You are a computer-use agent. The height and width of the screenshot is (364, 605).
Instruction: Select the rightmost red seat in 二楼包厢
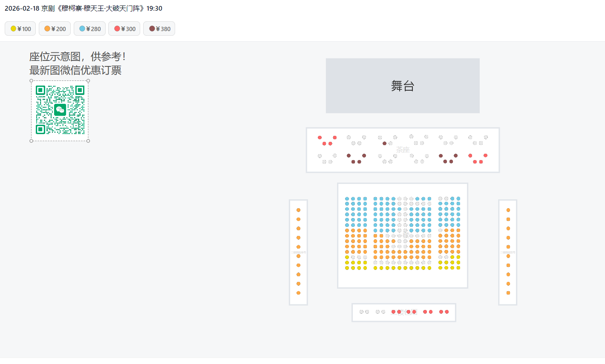click(447, 312)
